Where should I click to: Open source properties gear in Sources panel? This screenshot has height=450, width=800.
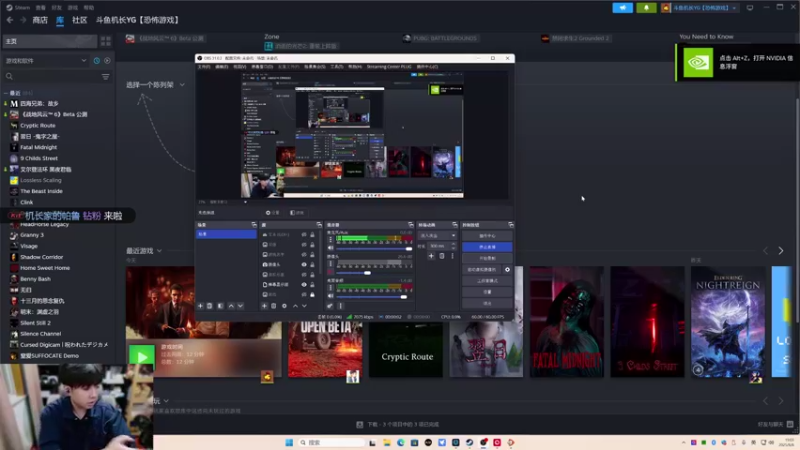point(284,306)
